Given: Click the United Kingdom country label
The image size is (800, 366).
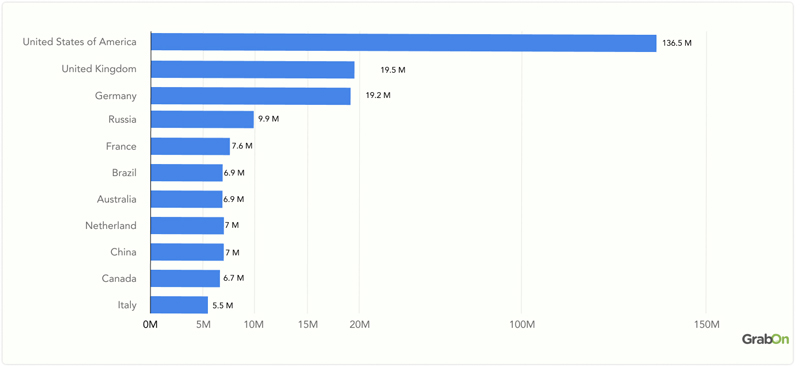Looking at the screenshot, I should point(99,69).
